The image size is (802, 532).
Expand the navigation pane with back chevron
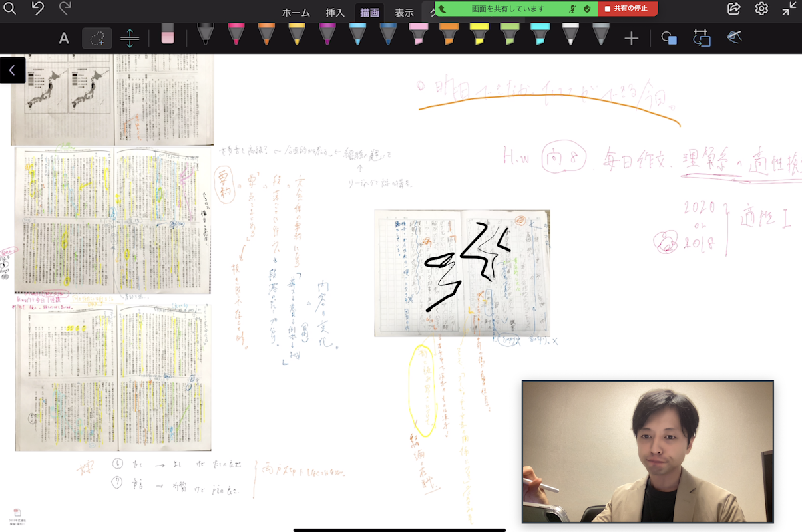tap(12, 70)
